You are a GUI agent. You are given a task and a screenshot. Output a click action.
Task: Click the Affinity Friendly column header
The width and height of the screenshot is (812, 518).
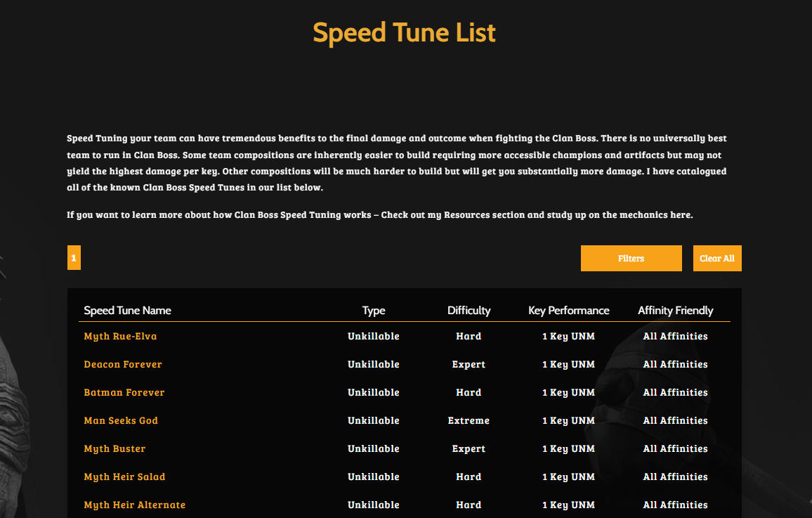675,310
